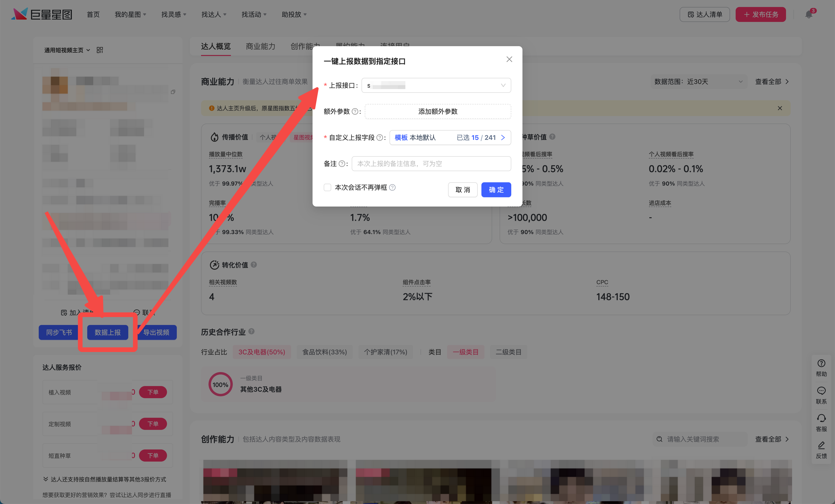Open 反馈 in the side toolbar
This screenshot has width=835, height=504.
click(x=821, y=450)
